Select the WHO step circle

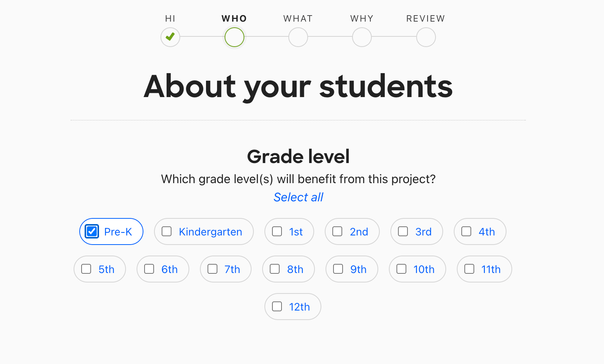(234, 37)
